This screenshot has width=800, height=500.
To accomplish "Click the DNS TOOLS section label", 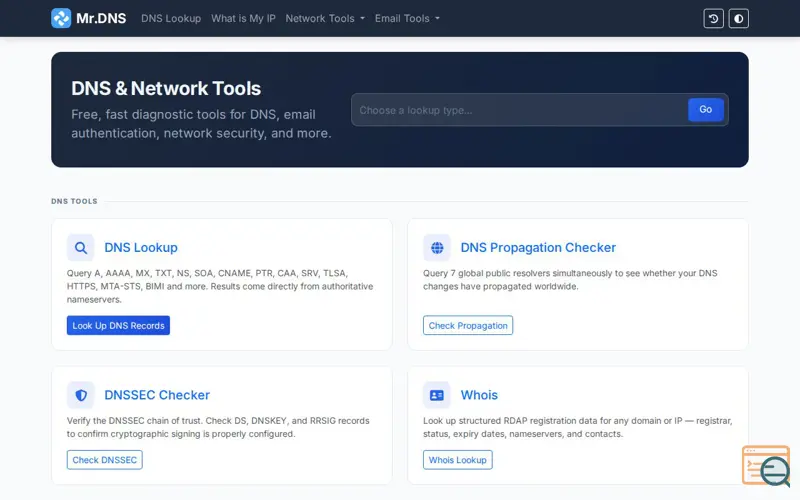I will (74, 201).
